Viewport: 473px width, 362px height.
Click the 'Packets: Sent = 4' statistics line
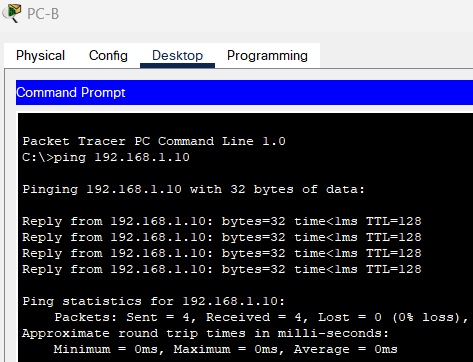[262, 317]
